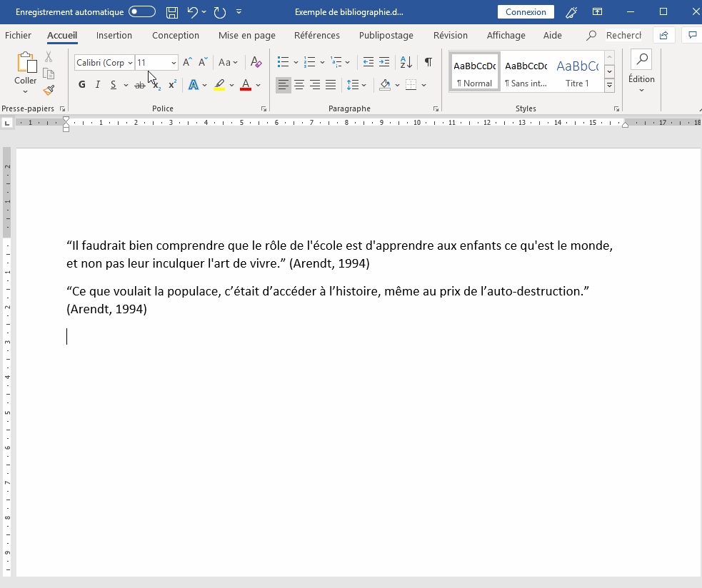Open underline style dropdown arrow
Viewport: 702px width, 588px height.
126,85
